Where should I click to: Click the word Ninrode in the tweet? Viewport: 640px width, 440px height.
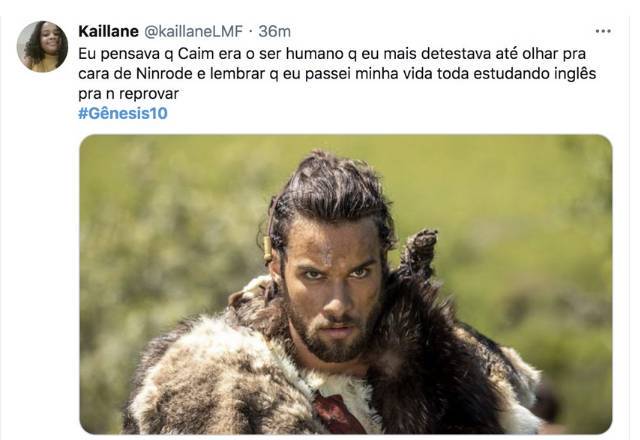[164, 74]
